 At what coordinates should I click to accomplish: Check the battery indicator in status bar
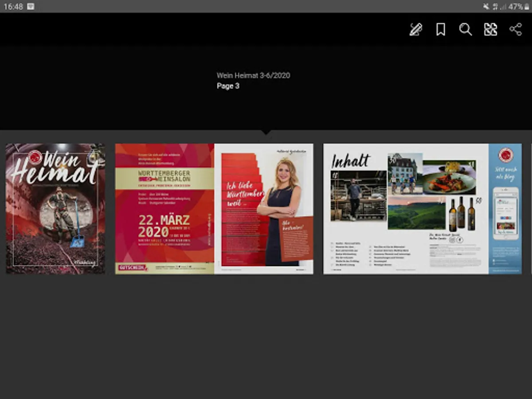click(x=527, y=7)
